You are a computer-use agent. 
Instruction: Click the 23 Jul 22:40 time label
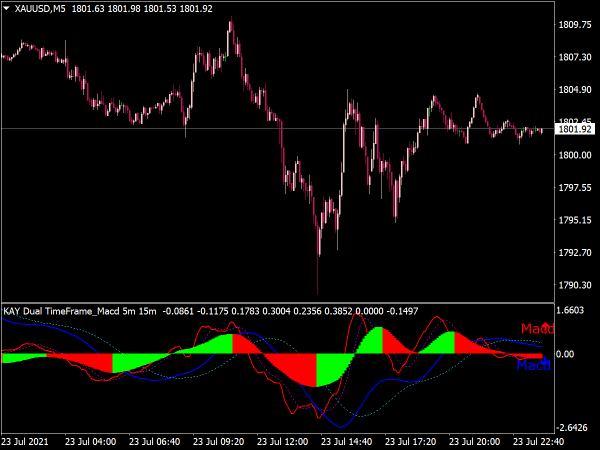(x=538, y=442)
